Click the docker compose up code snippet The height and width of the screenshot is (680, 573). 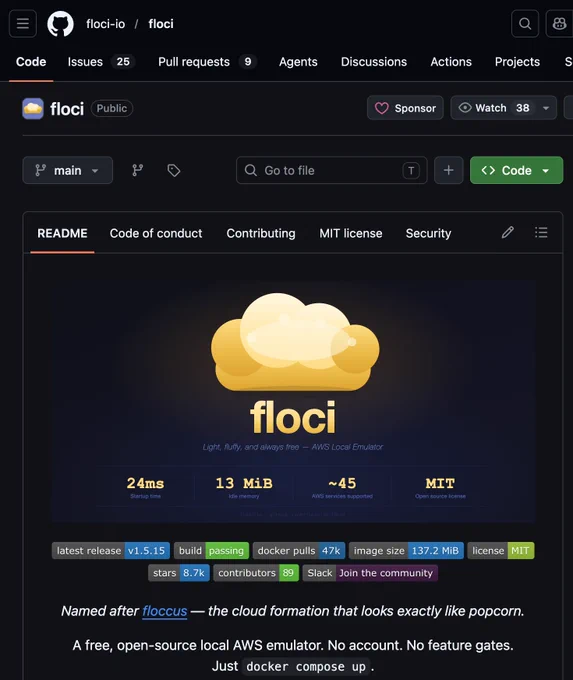coord(305,667)
